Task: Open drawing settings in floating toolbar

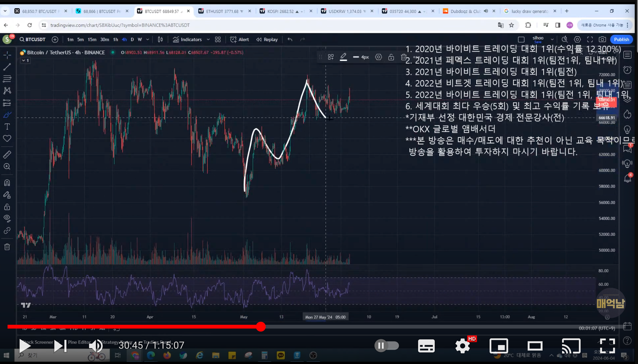Action: tap(378, 57)
